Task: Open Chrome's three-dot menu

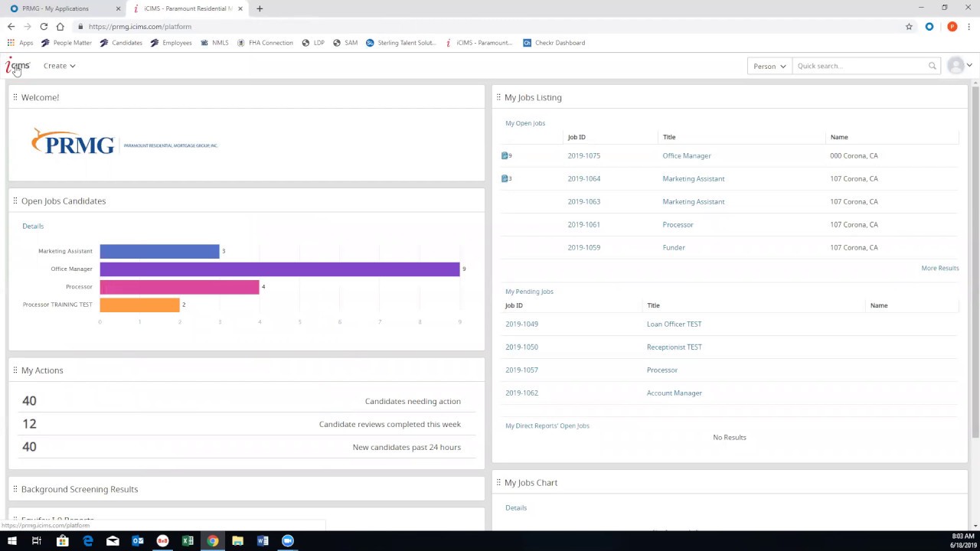Action: 969,27
